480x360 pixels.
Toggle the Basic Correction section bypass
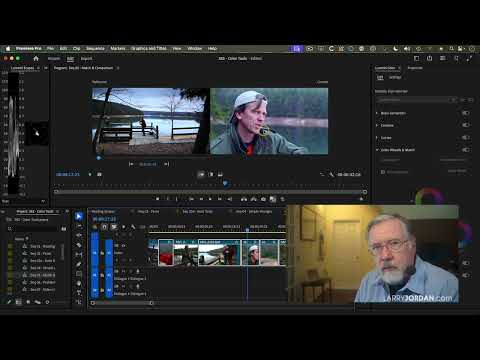click(466, 113)
